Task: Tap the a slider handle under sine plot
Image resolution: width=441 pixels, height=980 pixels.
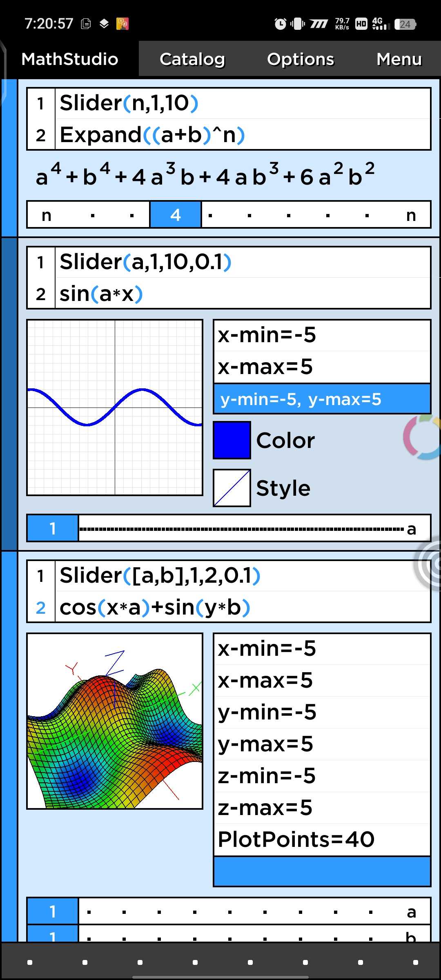Action: [53, 528]
